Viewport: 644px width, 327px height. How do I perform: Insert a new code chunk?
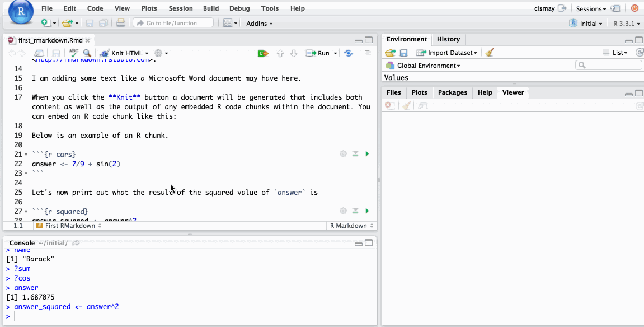pos(263,53)
